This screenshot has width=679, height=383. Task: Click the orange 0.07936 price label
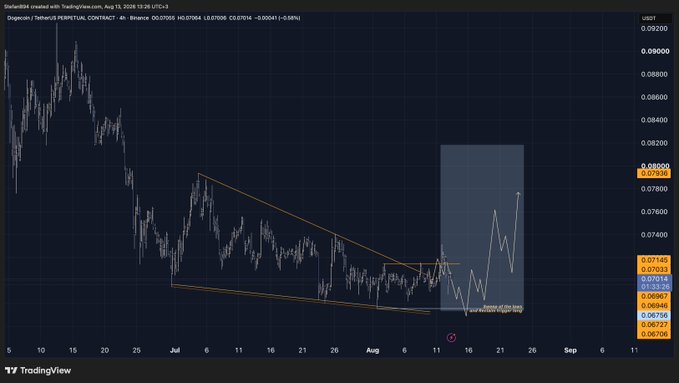[654, 174]
